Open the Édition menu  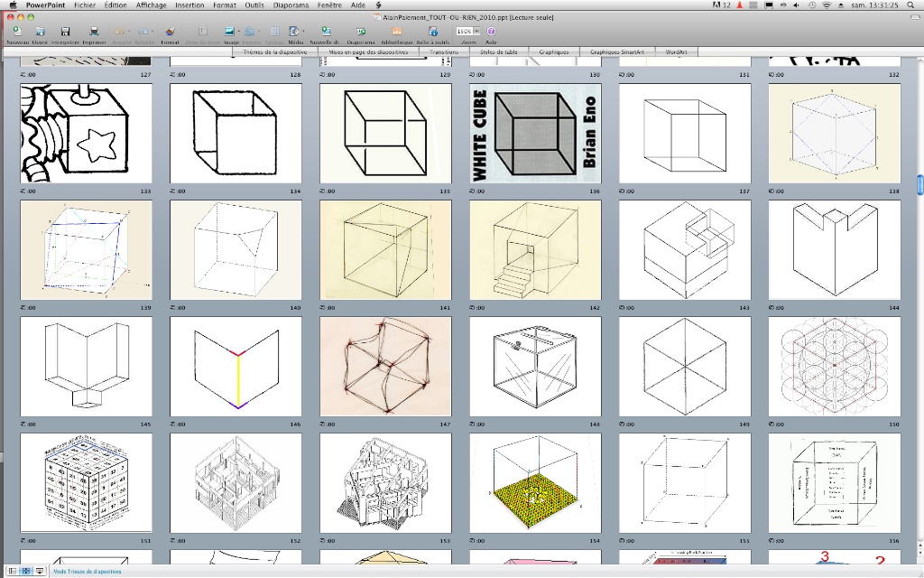pos(115,5)
